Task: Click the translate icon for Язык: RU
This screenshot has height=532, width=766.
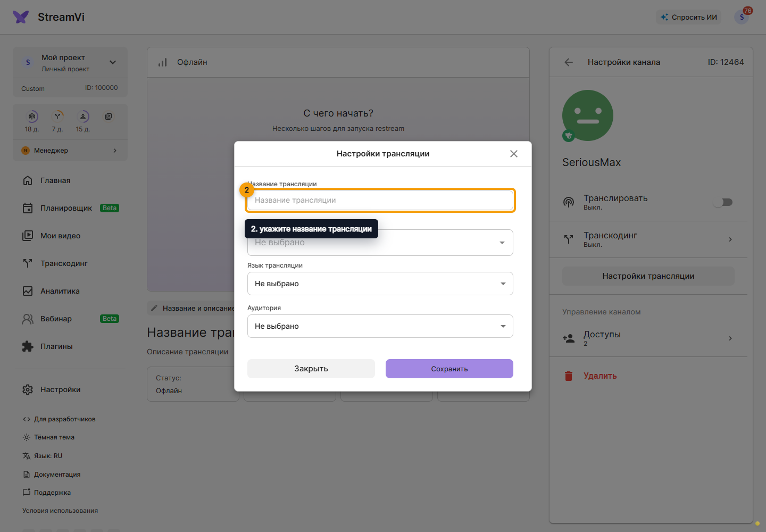Action: coord(27,456)
